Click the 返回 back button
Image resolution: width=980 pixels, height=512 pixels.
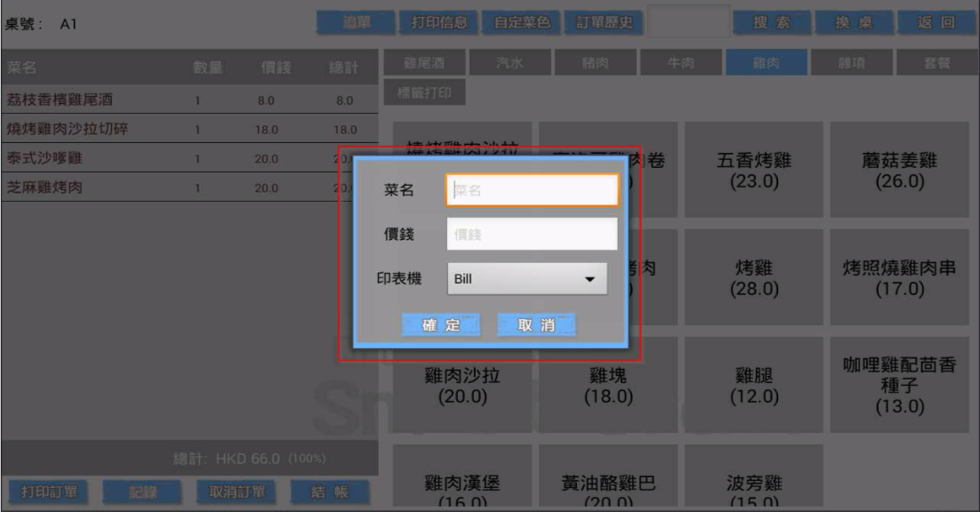click(937, 23)
